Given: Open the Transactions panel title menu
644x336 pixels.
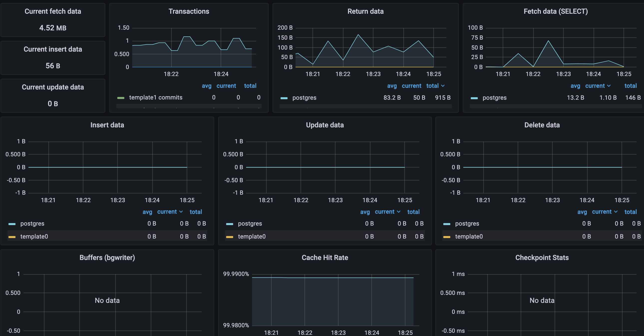Looking at the screenshot, I should click(189, 11).
